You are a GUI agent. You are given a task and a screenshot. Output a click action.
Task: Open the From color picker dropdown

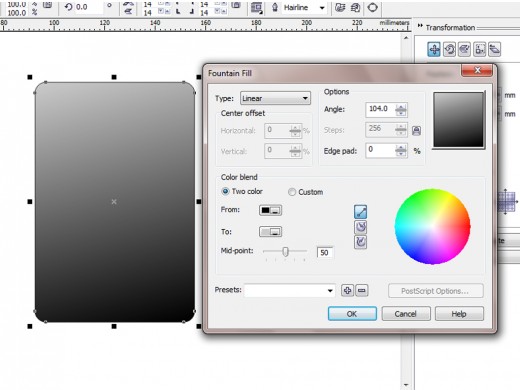click(x=270, y=210)
